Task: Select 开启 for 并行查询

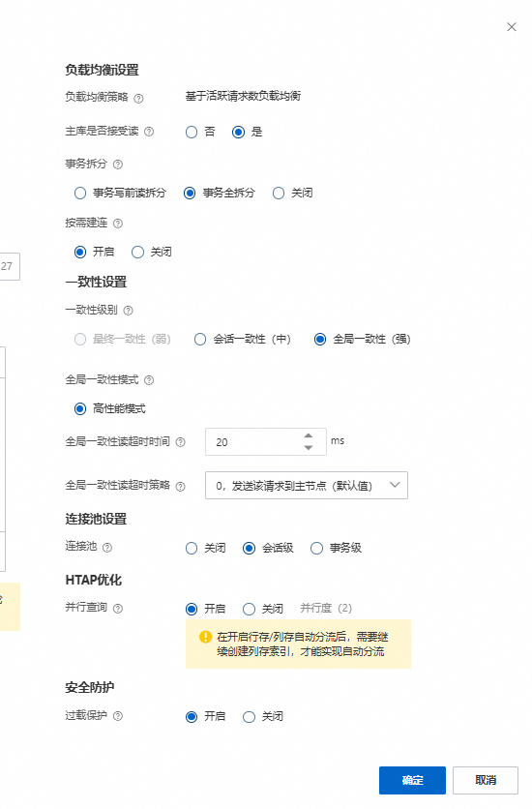Action: [192, 609]
